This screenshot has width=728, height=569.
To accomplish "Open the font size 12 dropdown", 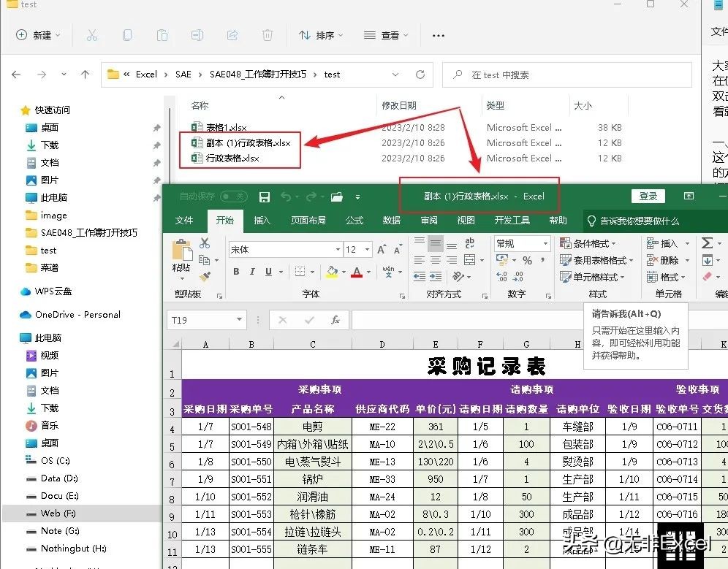I will click(367, 249).
